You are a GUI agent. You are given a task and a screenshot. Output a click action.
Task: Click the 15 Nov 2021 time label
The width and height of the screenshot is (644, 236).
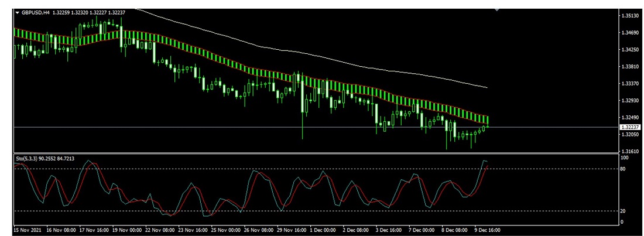click(28, 230)
